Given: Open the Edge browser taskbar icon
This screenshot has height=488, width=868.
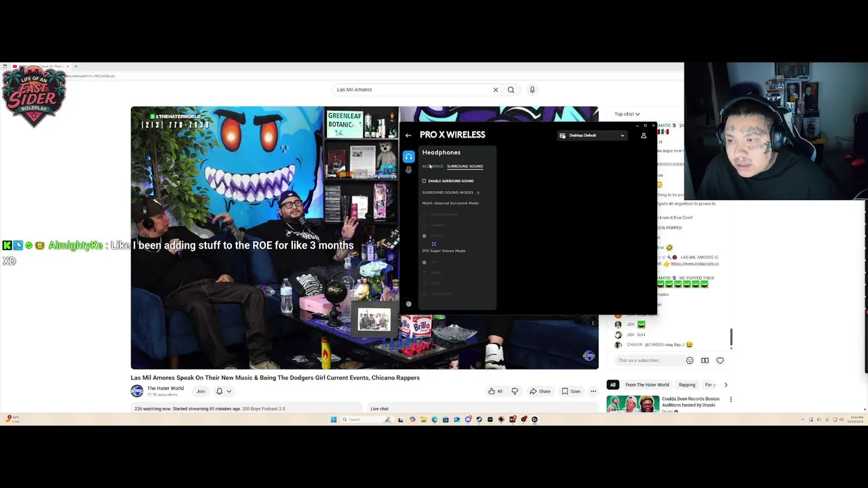Looking at the screenshot, I should point(435,420).
